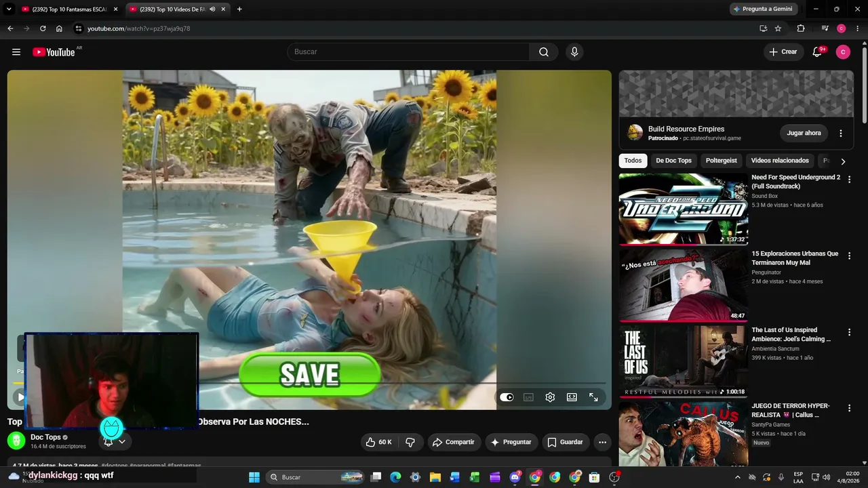
Task: Open The Last of Us Ambience thumbnail
Action: pyautogui.click(x=684, y=361)
